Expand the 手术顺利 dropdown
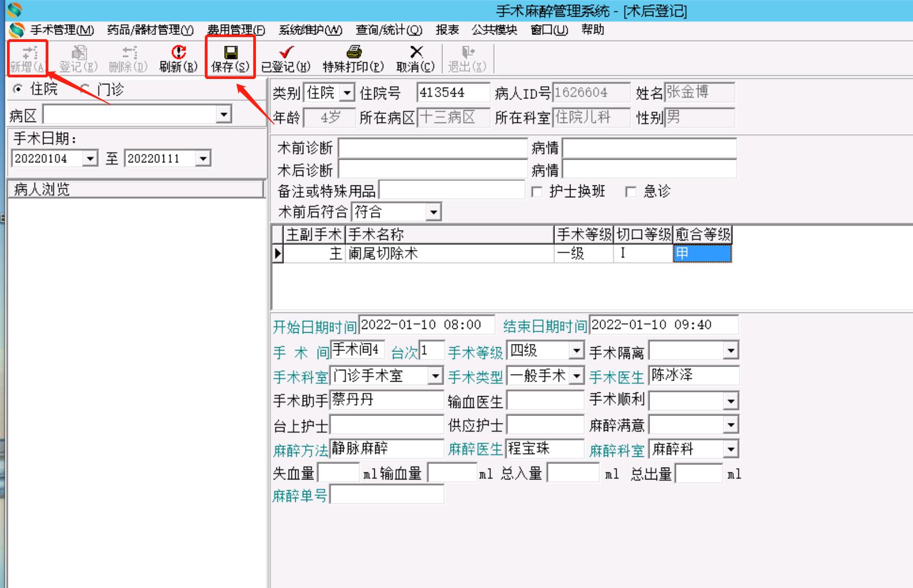The height and width of the screenshot is (588, 913). pyautogui.click(x=731, y=400)
